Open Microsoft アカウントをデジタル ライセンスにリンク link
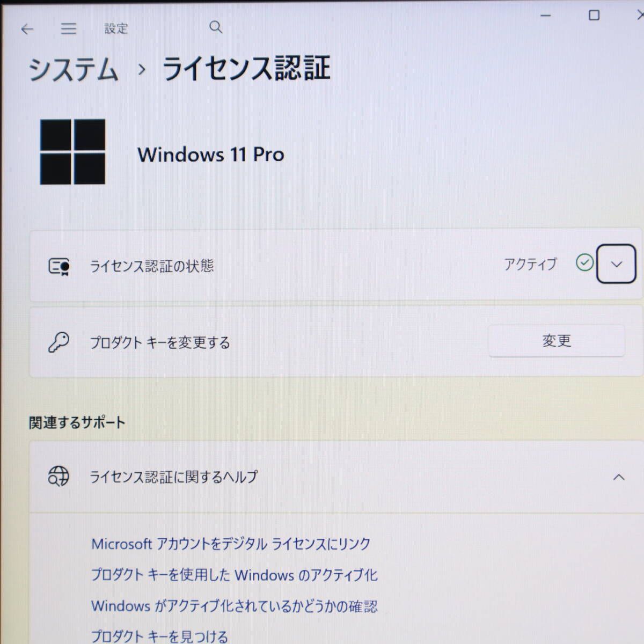This screenshot has height=644, width=644. (x=231, y=544)
